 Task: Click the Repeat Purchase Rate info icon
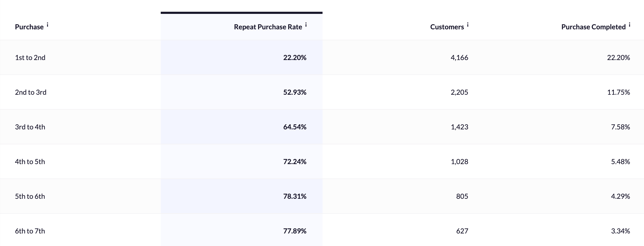click(x=306, y=25)
